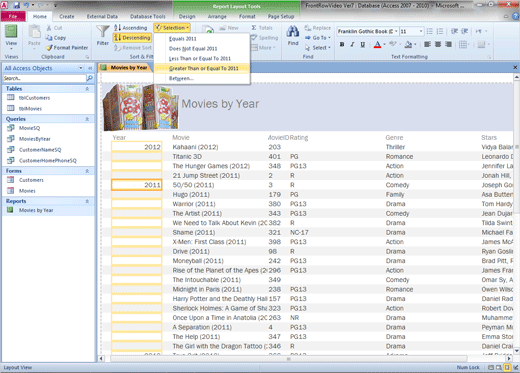Collapse the Forms group
Screen dimensions: 520x373
[x=87, y=171]
